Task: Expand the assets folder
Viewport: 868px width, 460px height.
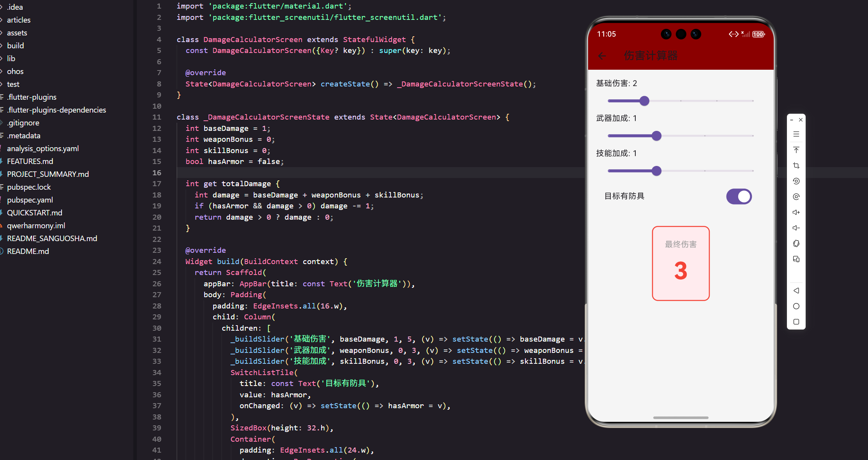Action: [x=17, y=33]
